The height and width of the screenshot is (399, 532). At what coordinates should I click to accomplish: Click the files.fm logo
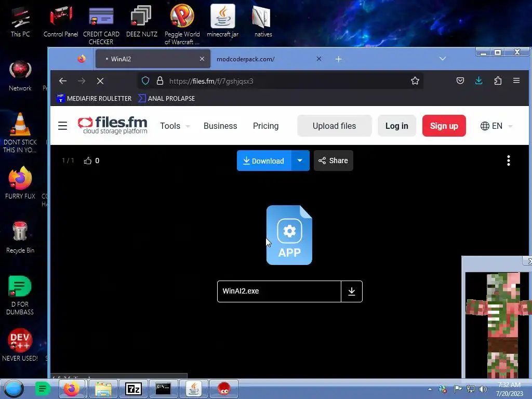[113, 126]
